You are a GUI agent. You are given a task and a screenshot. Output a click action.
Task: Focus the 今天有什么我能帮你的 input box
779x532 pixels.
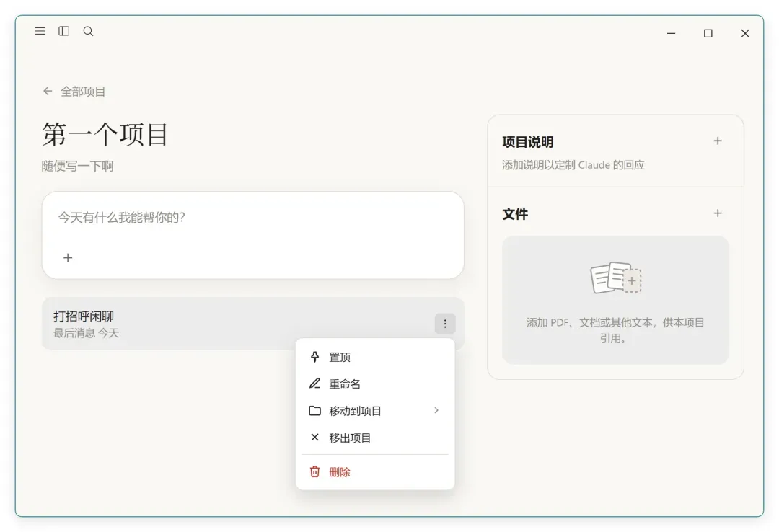coord(253,235)
